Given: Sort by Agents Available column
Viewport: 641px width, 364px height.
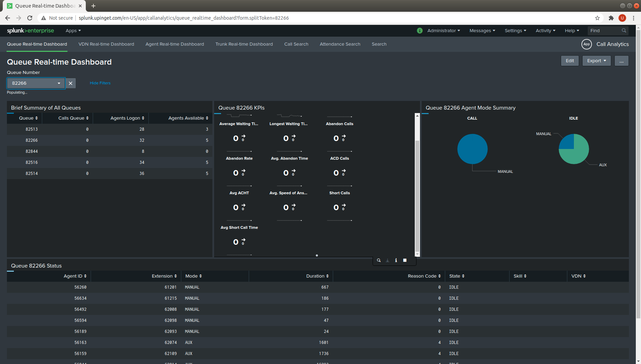Looking at the screenshot, I should point(188,118).
